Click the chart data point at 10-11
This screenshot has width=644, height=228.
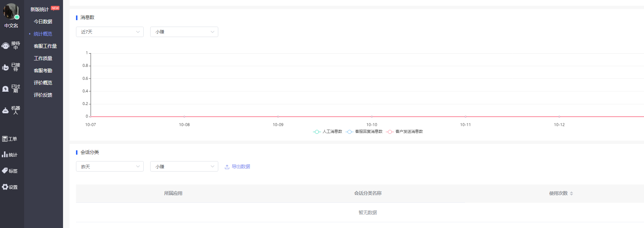pos(465,117)
